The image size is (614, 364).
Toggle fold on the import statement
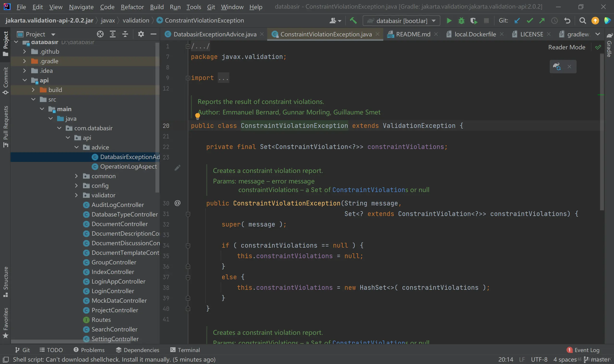coord(188,78)
